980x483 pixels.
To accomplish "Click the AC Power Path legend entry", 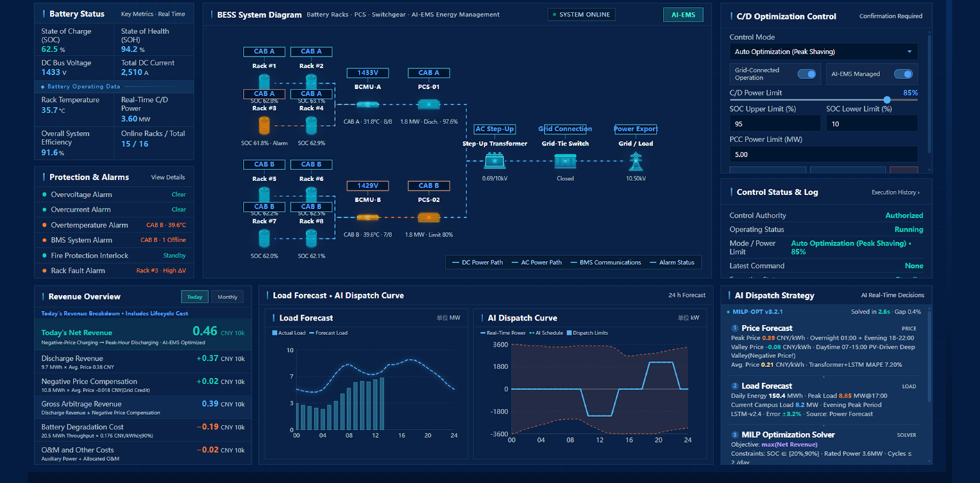I will (537, 262).
